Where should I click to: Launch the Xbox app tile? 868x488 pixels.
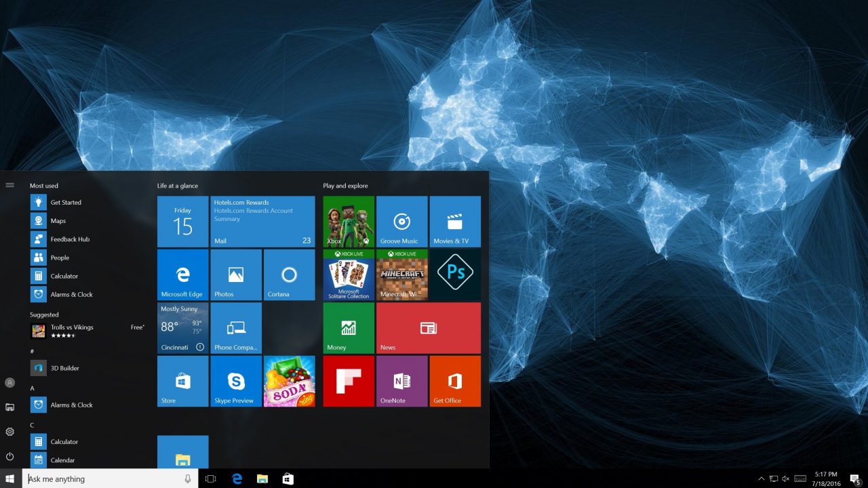click(x=347, y=221)
